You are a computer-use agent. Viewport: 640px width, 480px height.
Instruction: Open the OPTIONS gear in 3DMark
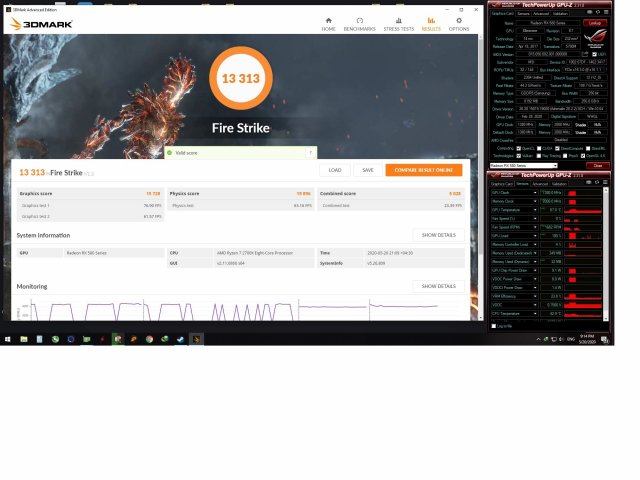coord(458,23)
